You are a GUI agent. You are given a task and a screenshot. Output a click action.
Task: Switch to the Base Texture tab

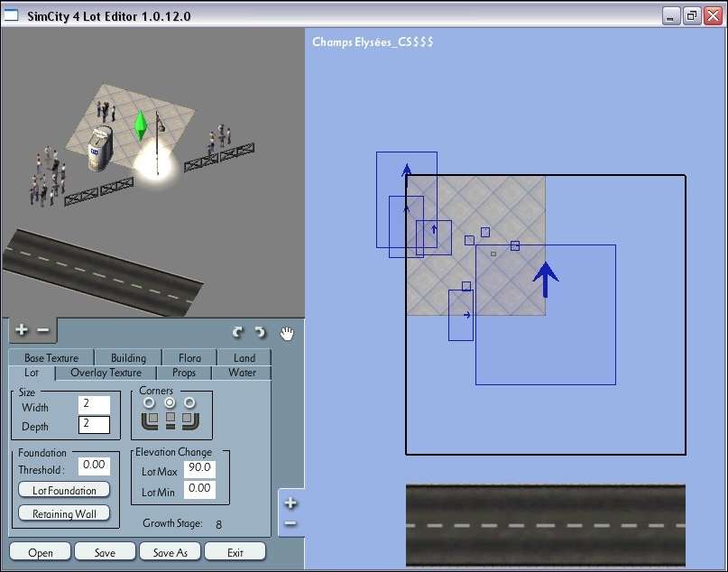[x=51, y=358]
